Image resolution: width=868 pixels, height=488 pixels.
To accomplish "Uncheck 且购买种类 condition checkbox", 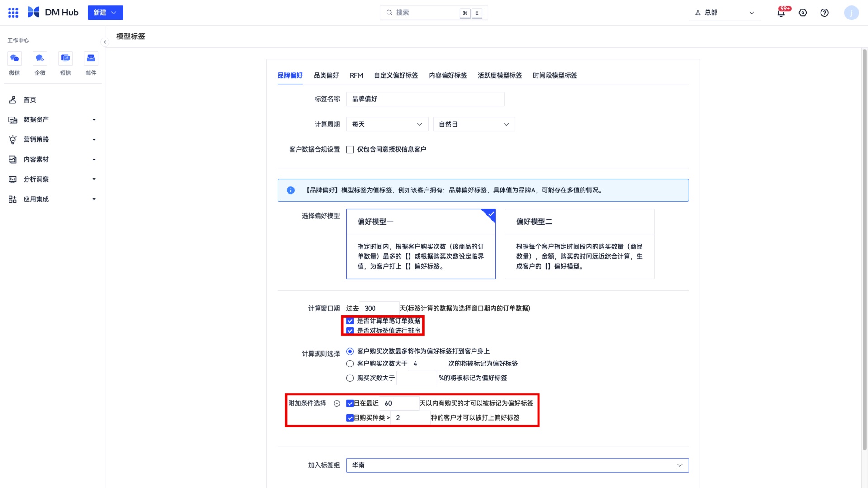I will tap(350, 418).
